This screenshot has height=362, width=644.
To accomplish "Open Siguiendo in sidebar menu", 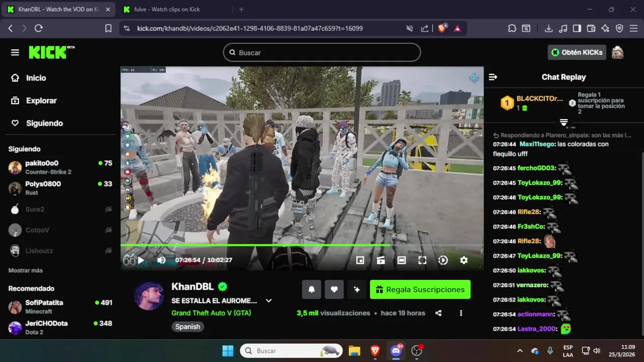I will [37, 123].
